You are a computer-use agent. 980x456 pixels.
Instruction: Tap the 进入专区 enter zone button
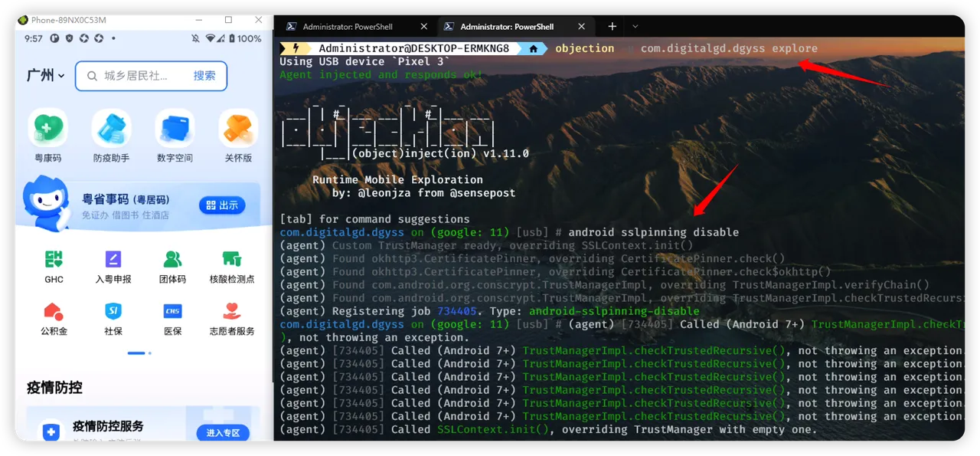pos(223,433)
